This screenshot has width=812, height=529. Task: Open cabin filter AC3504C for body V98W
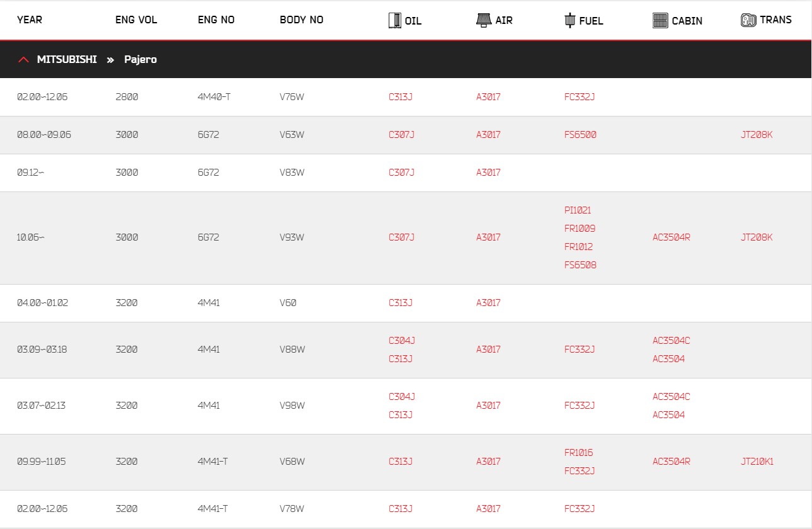[672, 397]
